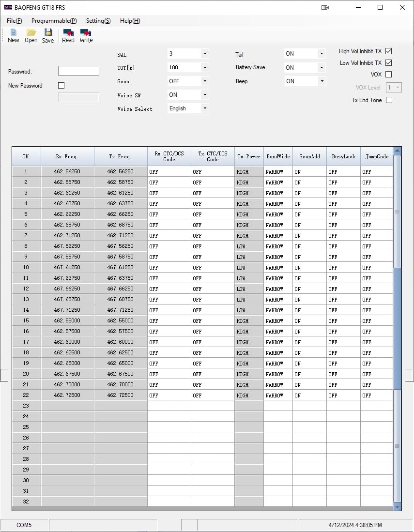Select channel 8 Tx Freq 467.56250 cell
414x532 pixels.
(121, 246)
